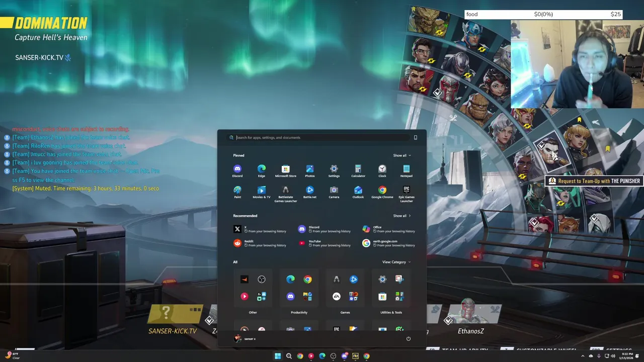Toggle the volume speaker icon in the tray

tap(613, 356)
